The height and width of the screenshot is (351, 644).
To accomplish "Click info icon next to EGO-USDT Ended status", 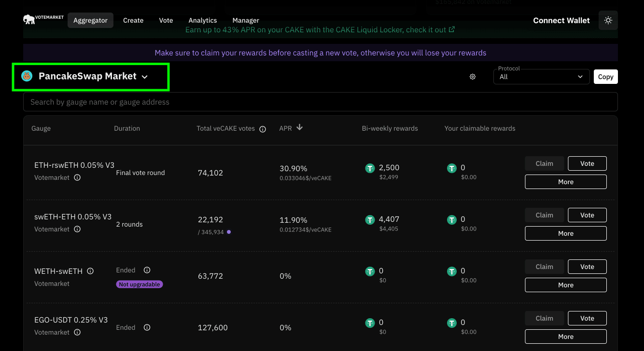I will coord(147,327).
